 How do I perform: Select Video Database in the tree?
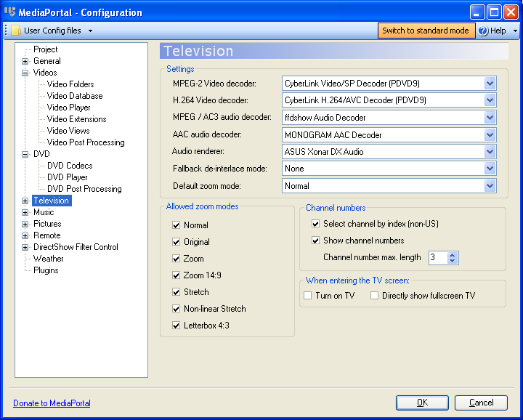click(x=75, y=96)
